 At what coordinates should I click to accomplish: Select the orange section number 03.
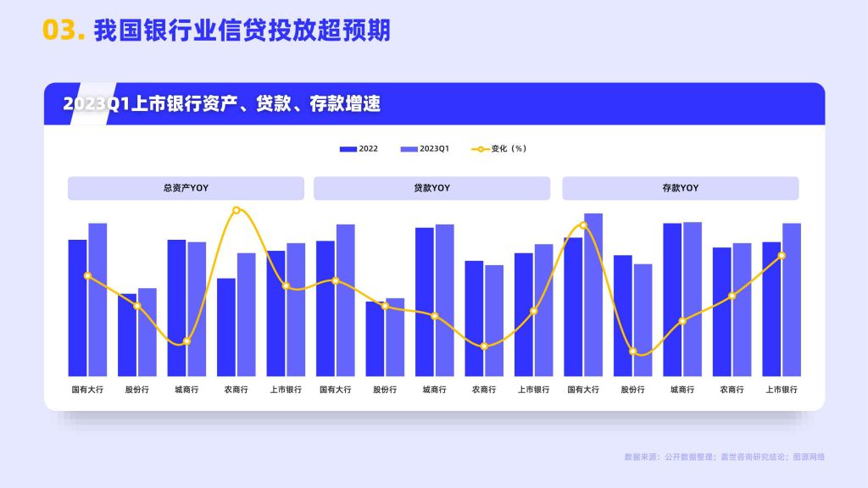[64, 30]
